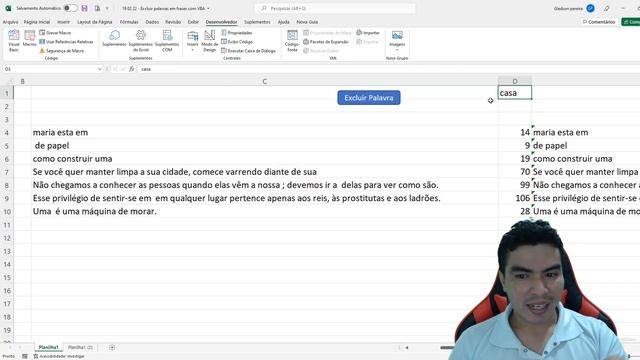Viewport: 640px width, 360px height.
Task: Click macro recording icon in status bar
Action: click(25, 356)
